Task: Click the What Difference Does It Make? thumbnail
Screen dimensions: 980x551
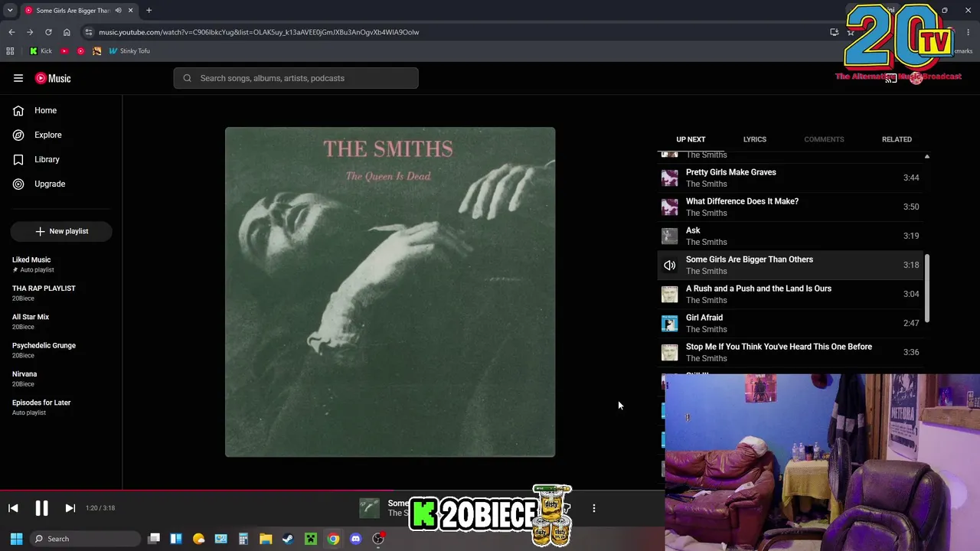Action: pos(669,207)
